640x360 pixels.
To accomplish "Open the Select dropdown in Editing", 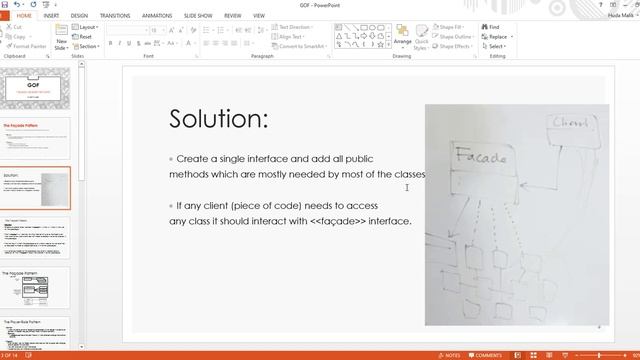I will click(x=494, y=47).
